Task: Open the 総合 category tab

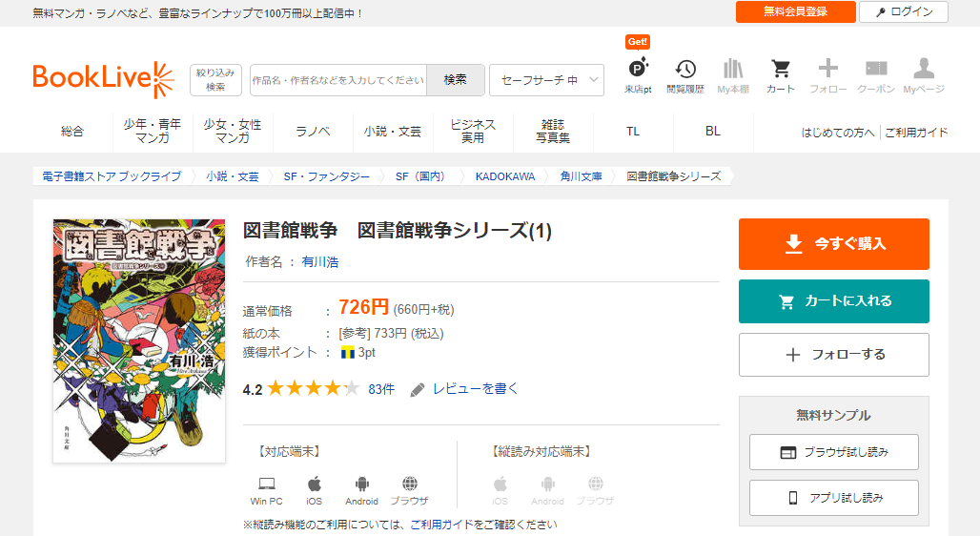Action: click(x=72, y=132)
